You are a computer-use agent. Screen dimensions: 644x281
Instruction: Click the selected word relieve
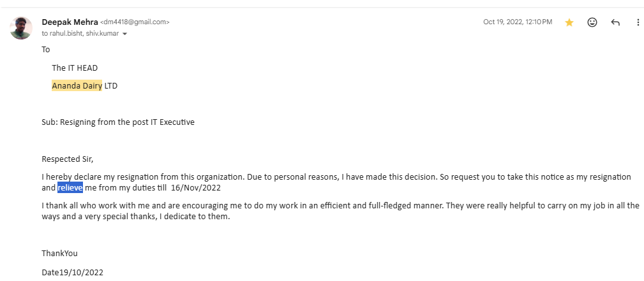pos(70,188)
